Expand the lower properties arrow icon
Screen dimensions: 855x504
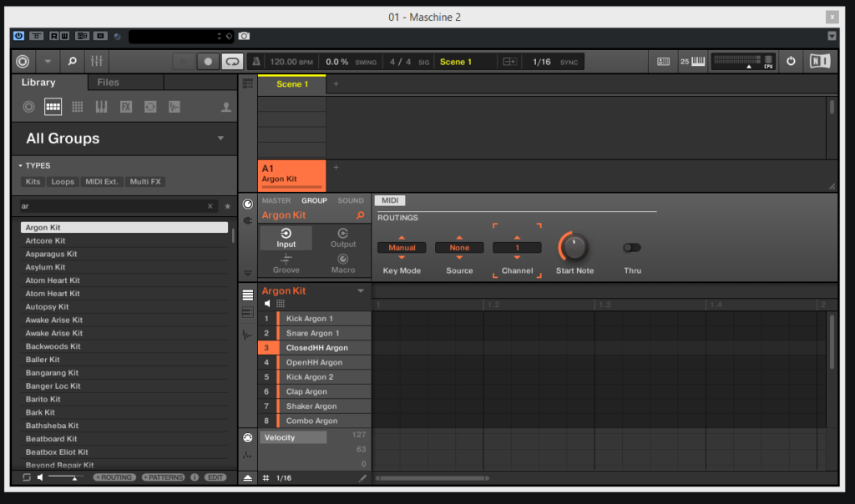(x=247, y=273)
